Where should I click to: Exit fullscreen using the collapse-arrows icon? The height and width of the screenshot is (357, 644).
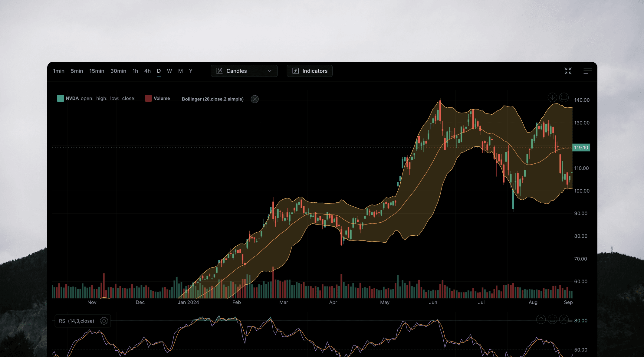point(568,71)
